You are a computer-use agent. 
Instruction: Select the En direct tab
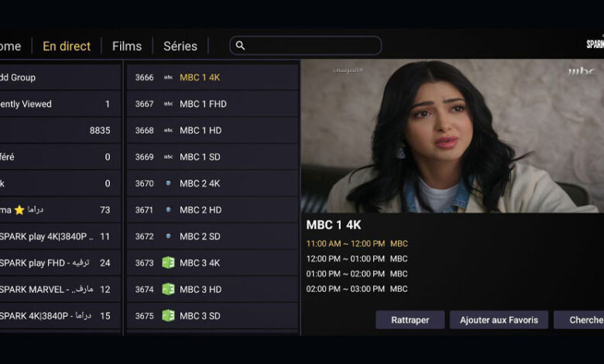(67, 46)
